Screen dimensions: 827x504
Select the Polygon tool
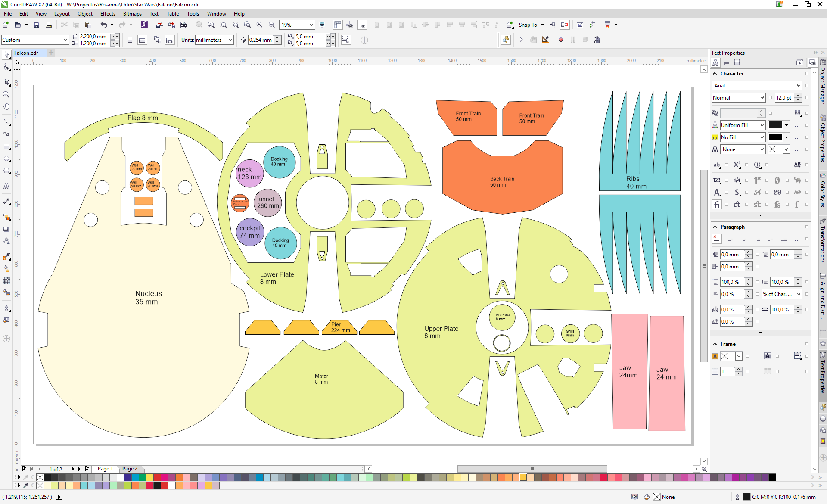point(6,171)
